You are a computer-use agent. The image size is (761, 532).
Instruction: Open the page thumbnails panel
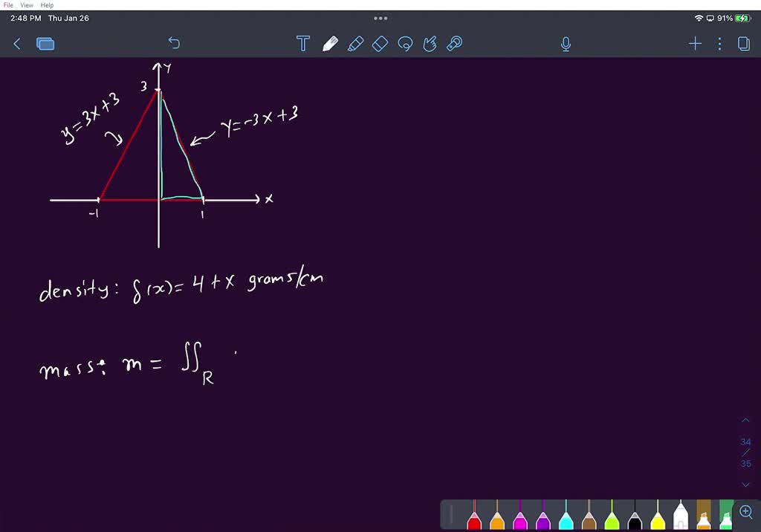click(x=744, y=44)
